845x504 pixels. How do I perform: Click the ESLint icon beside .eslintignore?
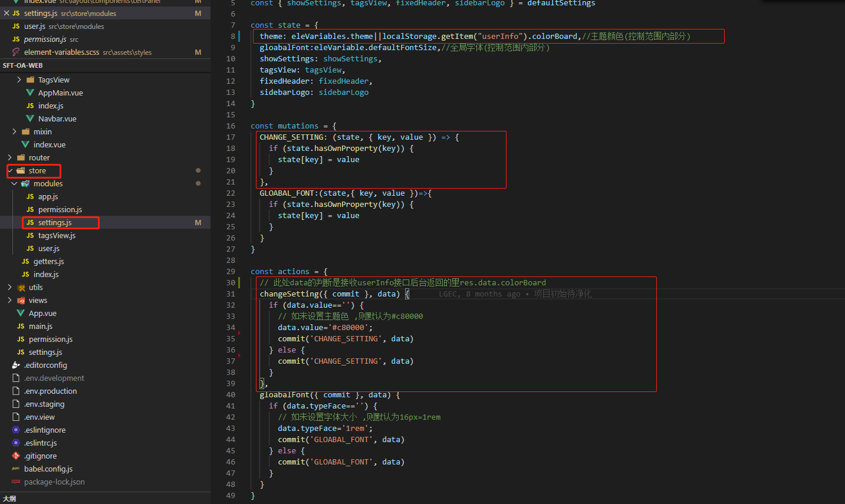coord(16,430)
